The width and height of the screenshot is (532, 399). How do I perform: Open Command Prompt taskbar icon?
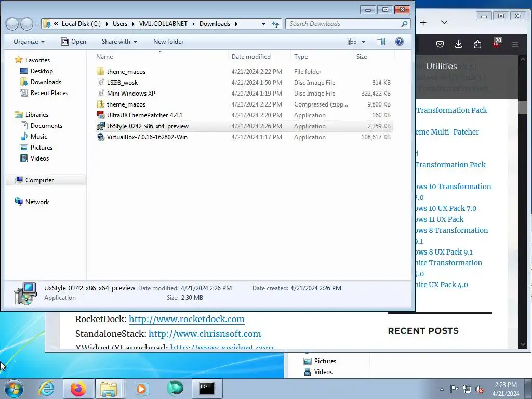coord(207,389)
